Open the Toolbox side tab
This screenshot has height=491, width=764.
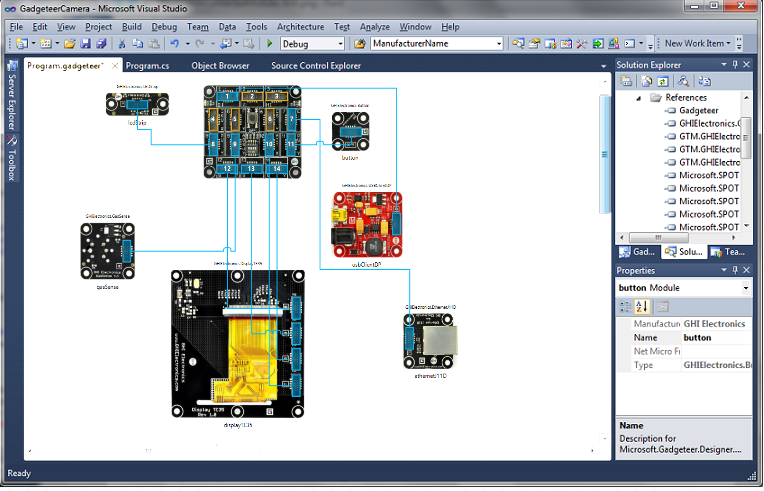(x=12, y=158)
